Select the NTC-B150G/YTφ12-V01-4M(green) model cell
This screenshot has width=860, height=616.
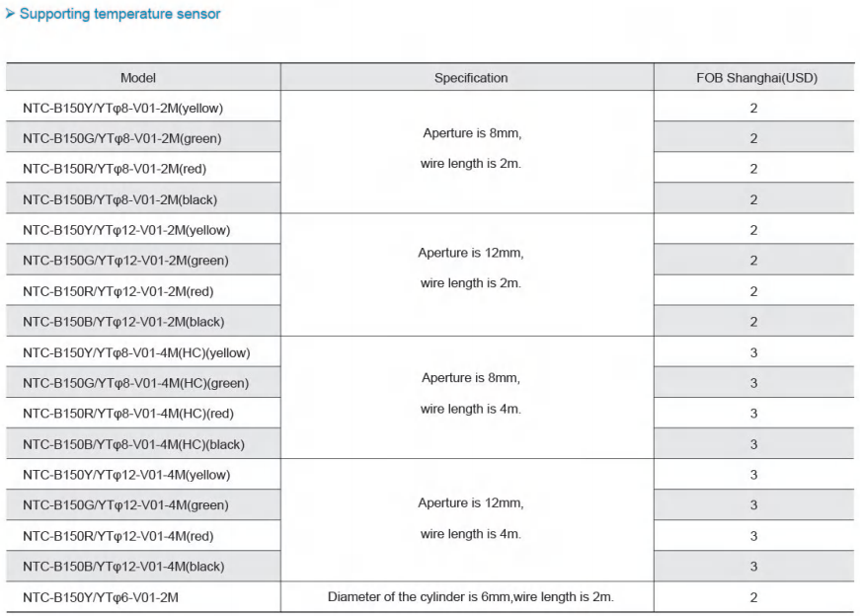[143, 505]
